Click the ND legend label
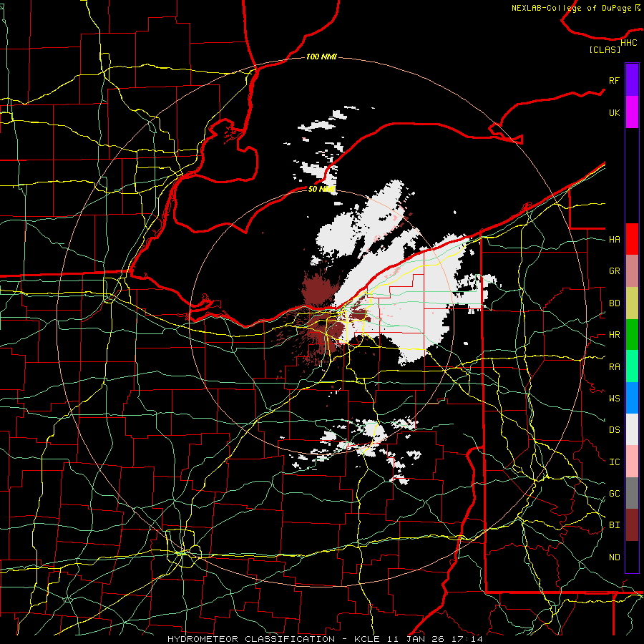This screenshot has height=644, width=644. (x=615, y=557)
